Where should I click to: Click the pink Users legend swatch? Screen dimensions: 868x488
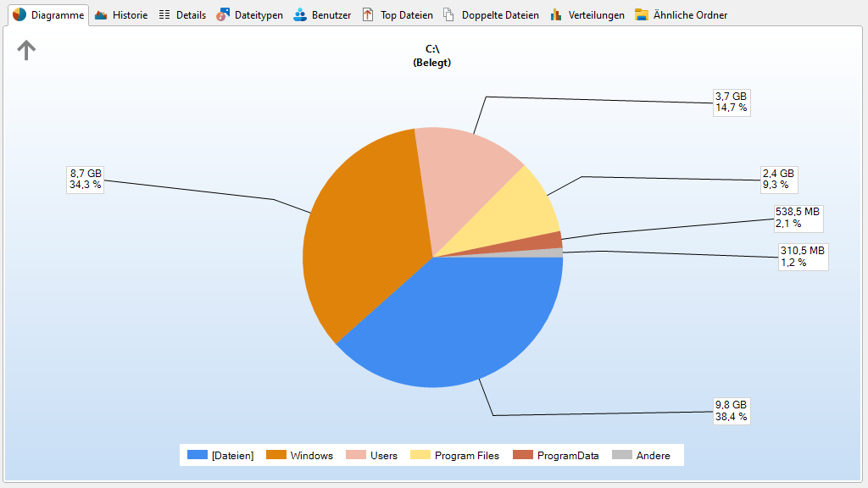coord(356,455)
